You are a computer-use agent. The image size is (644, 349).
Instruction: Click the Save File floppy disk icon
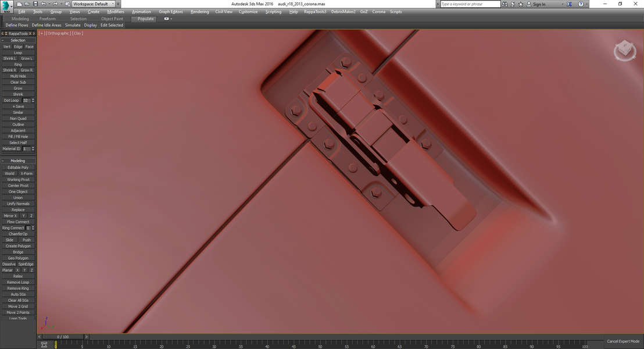click(x=35, y=3)
